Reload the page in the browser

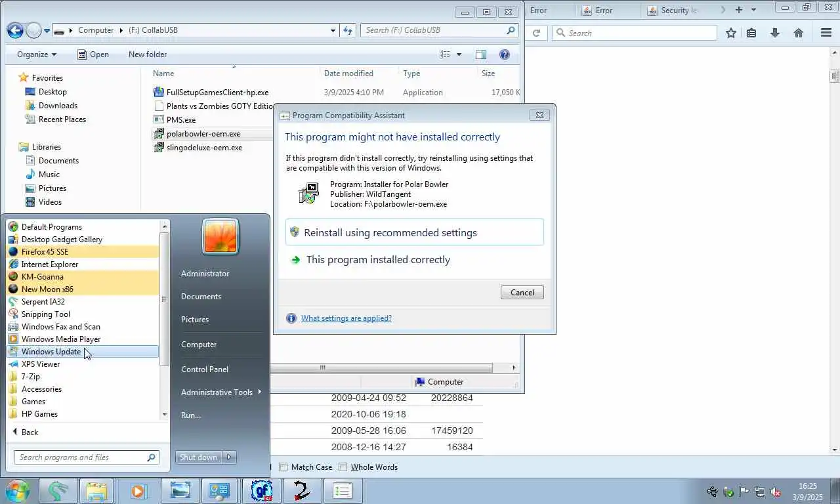(x=536, y=33)
